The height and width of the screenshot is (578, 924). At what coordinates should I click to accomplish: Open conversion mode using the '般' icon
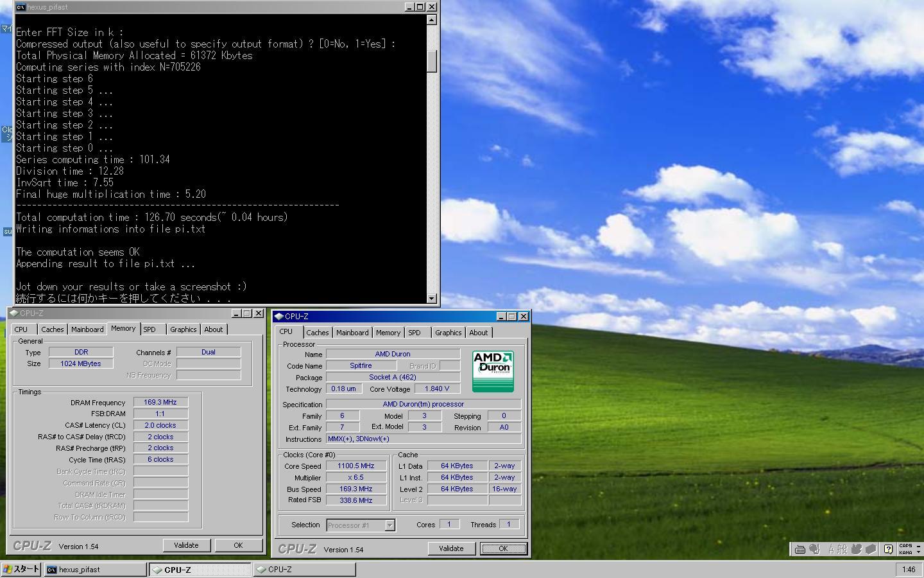tap(843, 549)
